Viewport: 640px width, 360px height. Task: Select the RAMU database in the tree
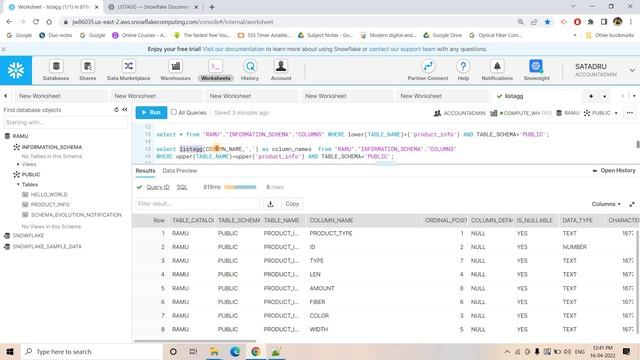coord(20,136)
